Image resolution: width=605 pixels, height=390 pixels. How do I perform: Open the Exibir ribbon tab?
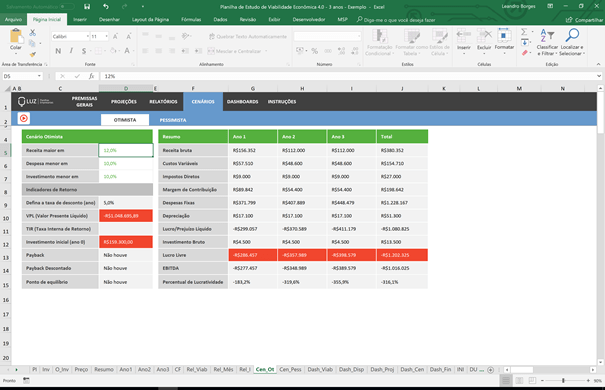click(x=274, y=19)
